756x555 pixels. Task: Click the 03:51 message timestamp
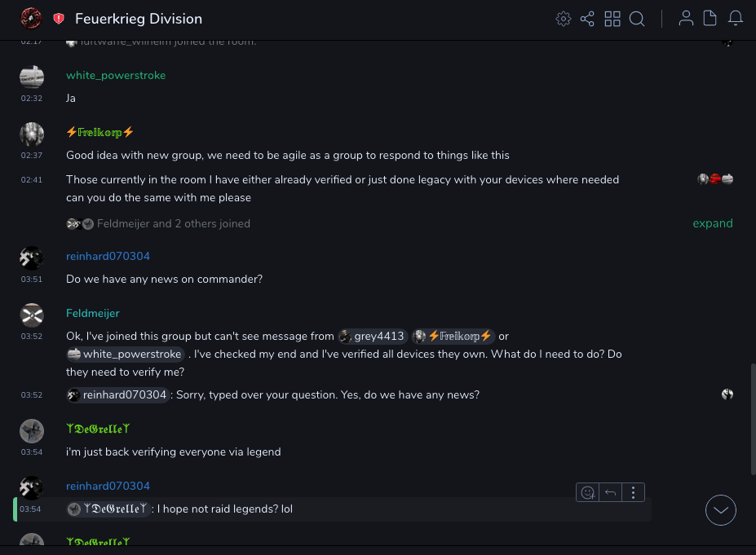pyautogui.click(x=32, y=279)
